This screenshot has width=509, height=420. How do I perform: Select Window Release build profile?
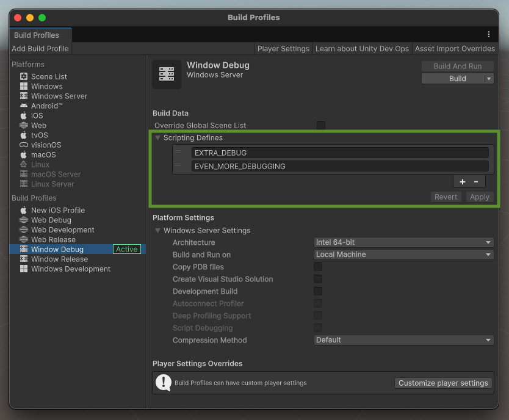tap(78, 259)
